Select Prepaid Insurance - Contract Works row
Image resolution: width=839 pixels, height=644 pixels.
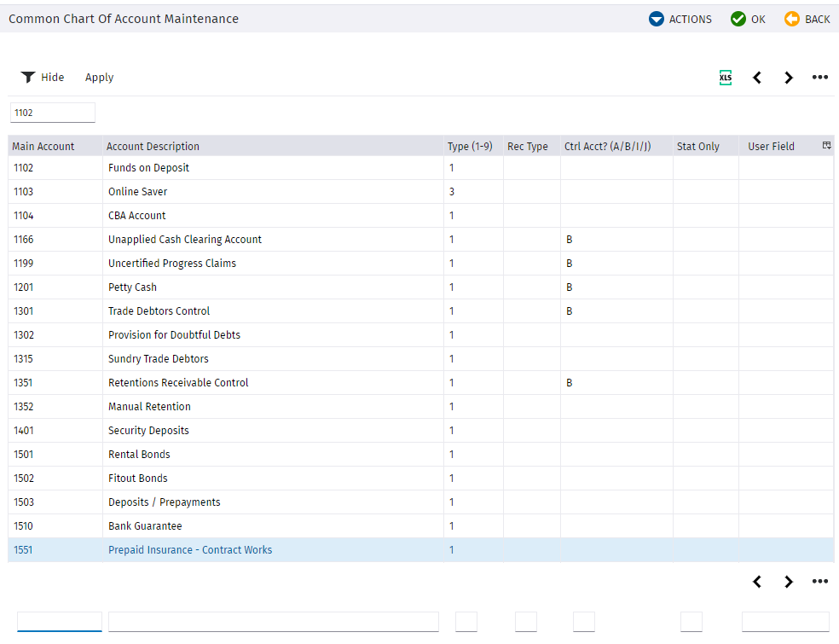coord(420,550)
